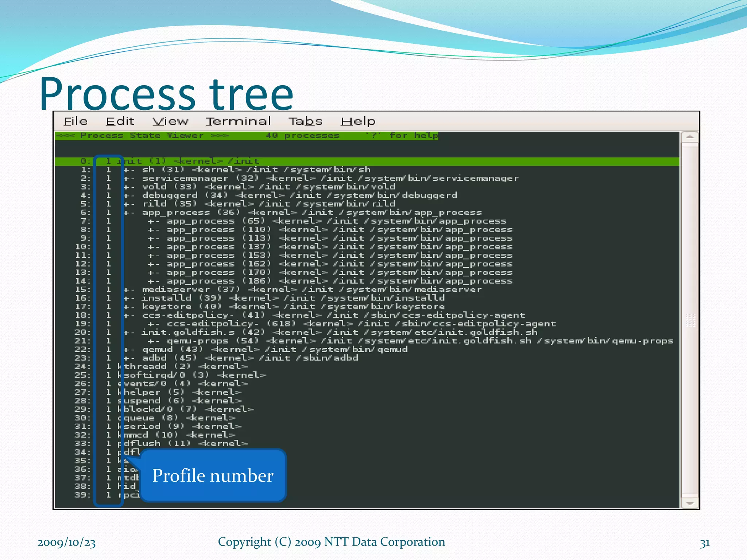The height and width of the screenshot is (560, 747).
Task: Open the Terminal menu
Action: [238, 121]
